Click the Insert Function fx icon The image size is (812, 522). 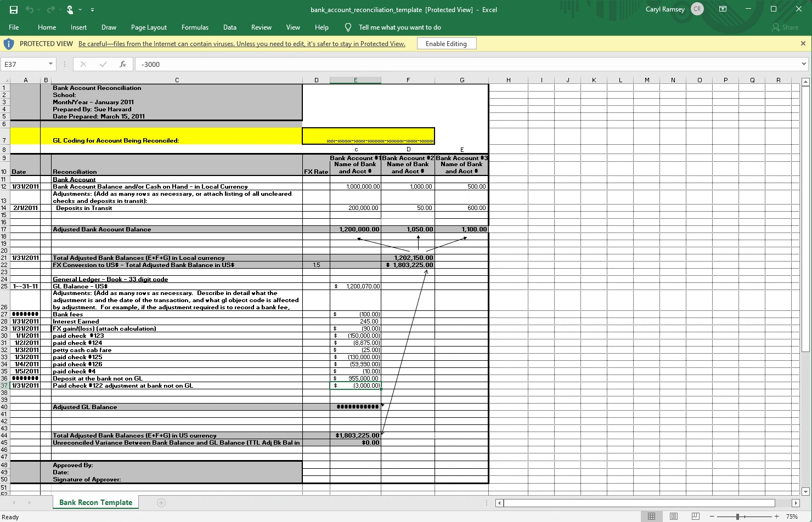(x=123, y=64)
